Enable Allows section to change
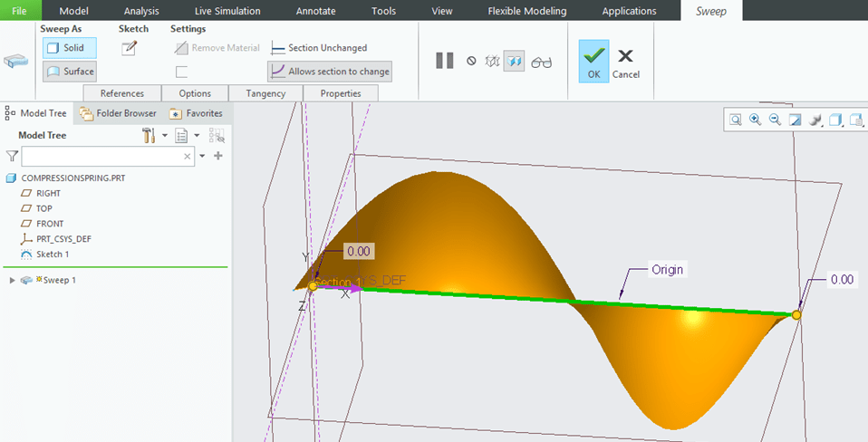Viewport: 868px width, 442px height. [330, 72]
